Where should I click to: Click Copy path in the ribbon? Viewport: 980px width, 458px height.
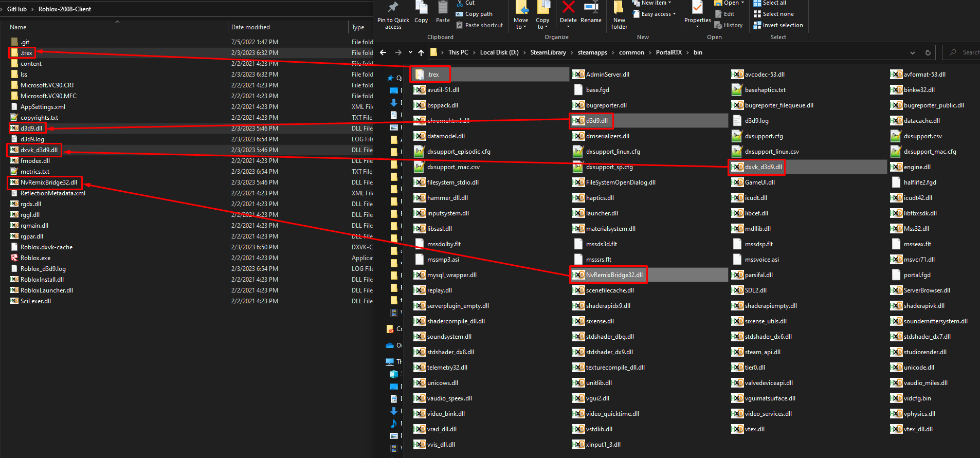[474, 14]
